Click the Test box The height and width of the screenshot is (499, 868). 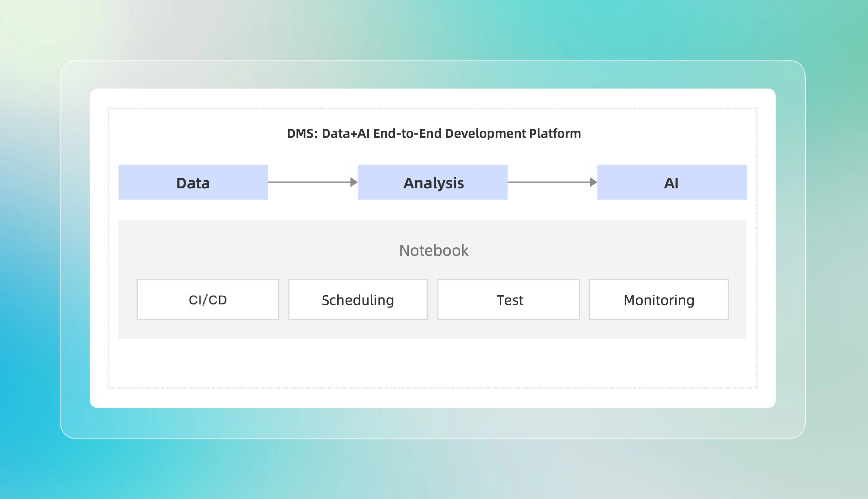coord(509,299)
